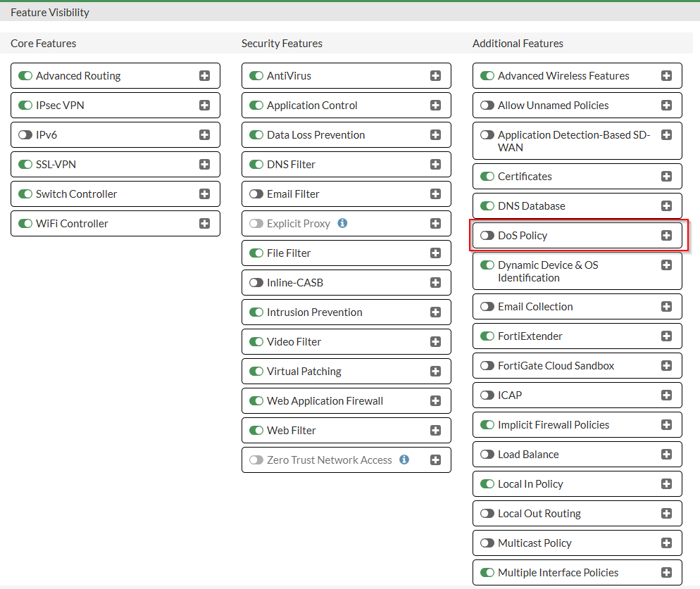The width and height of the screenshot is (700, 589).
Task: Click the plus icon on Multicast Policy
Action: (666, 543)
